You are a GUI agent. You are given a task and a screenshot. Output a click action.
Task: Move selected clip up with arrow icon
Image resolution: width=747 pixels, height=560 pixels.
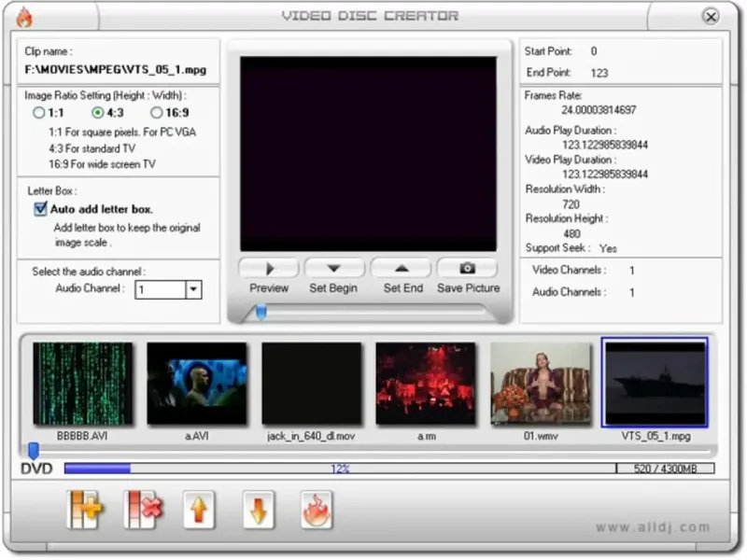click(199, 511)
